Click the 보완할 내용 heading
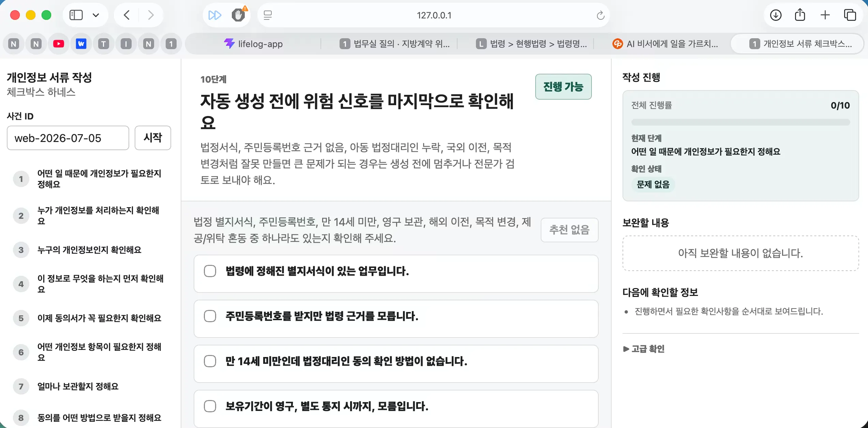868x428 pixels. [646, 223]
